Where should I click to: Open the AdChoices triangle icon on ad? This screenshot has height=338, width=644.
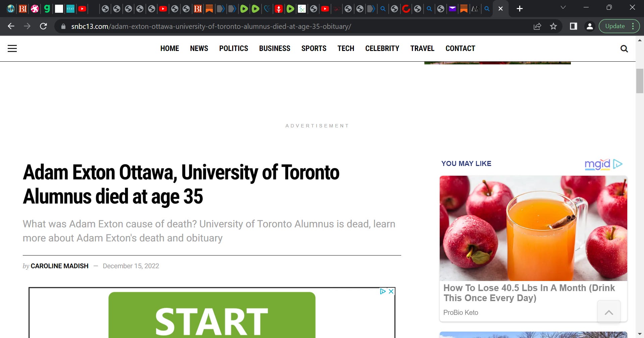383,291
